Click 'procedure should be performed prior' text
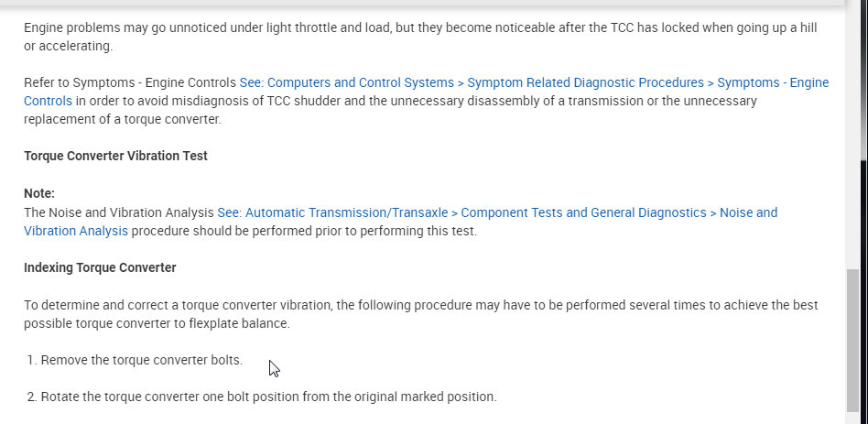This screenshot has height=424, width=868. pos(304,231)
